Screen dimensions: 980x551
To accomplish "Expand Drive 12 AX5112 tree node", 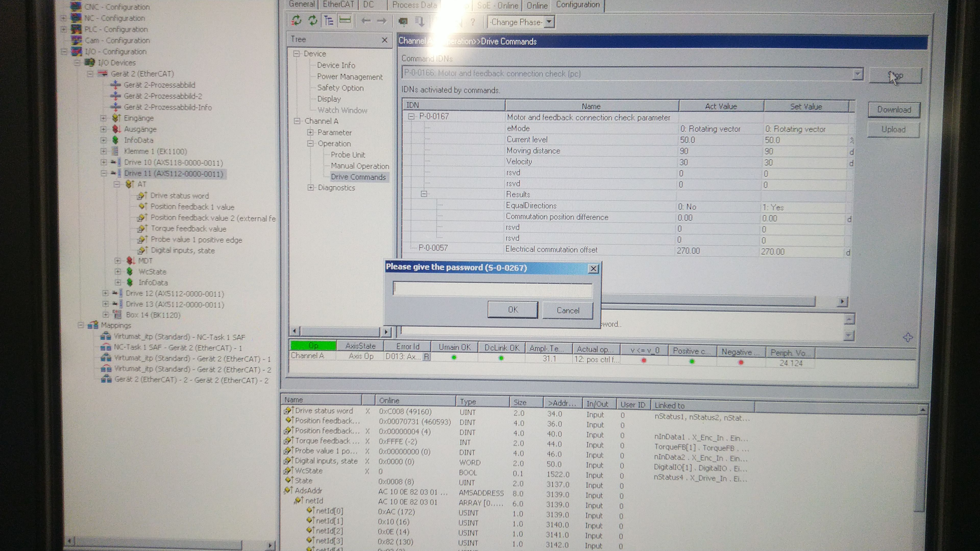I will (105, 293).
